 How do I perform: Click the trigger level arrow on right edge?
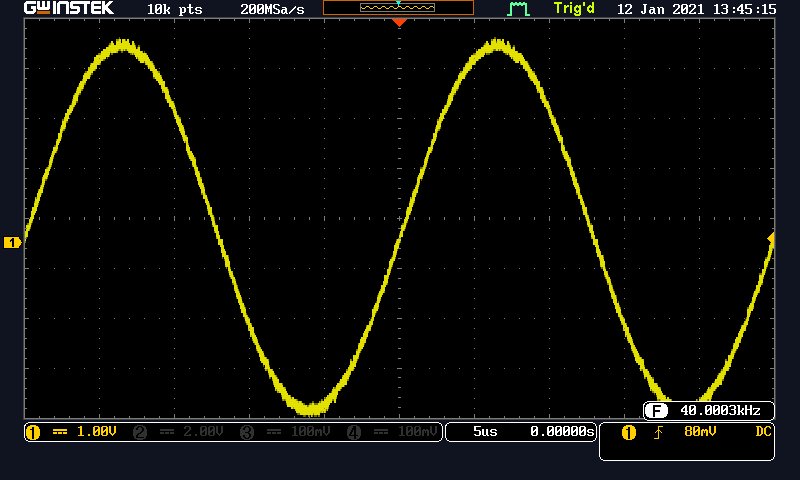click(x=770, y=238)
